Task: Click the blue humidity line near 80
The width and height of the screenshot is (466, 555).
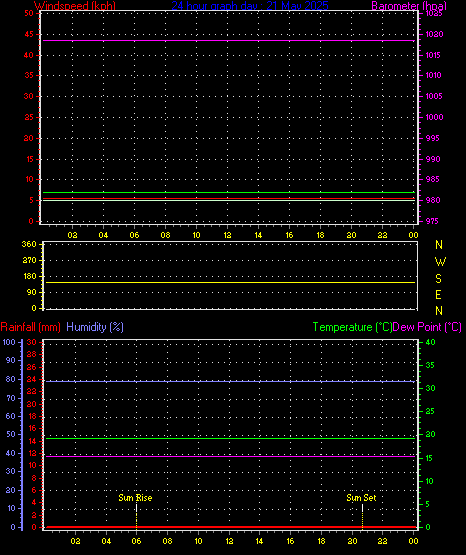Action: [230, 382]
